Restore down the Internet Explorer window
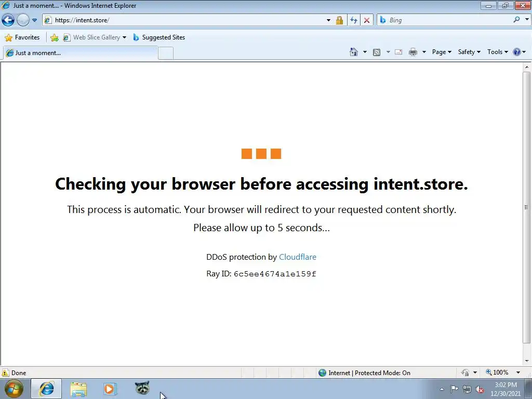The height and width of the screenshot is (399, 532). (506, 5)
